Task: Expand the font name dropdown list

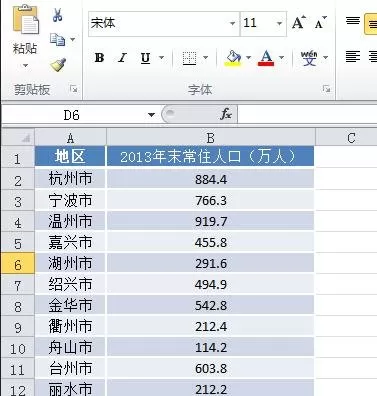Action: tap(233, 23)
